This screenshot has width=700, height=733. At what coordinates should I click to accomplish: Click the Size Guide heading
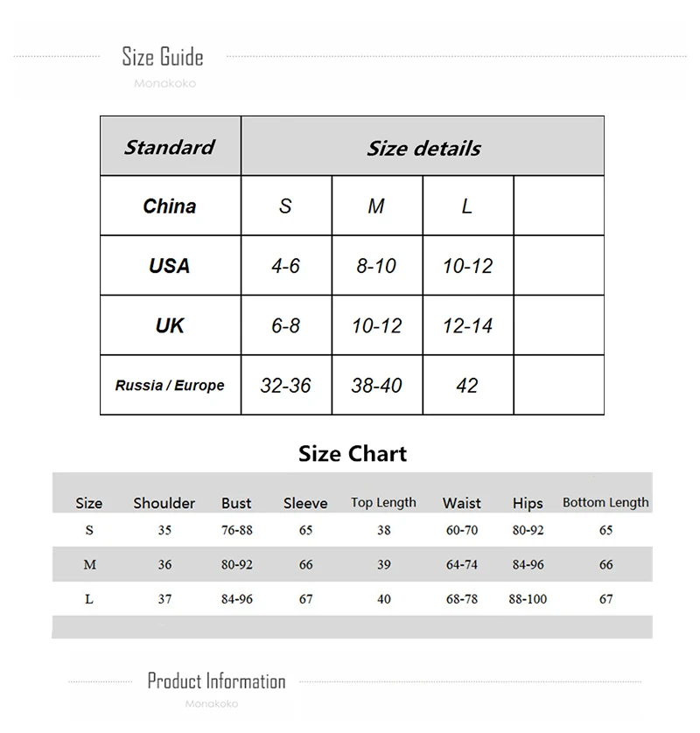tap(163, 57)
